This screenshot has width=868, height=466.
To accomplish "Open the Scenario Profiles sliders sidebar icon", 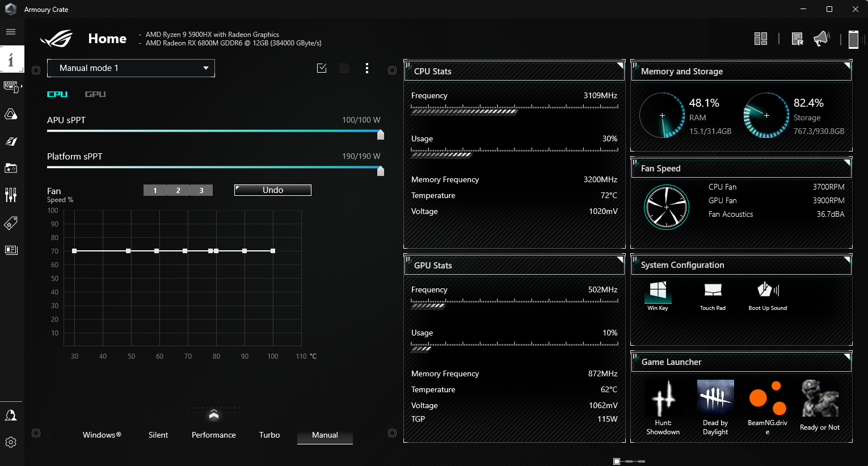I will (x=11, y=195).
